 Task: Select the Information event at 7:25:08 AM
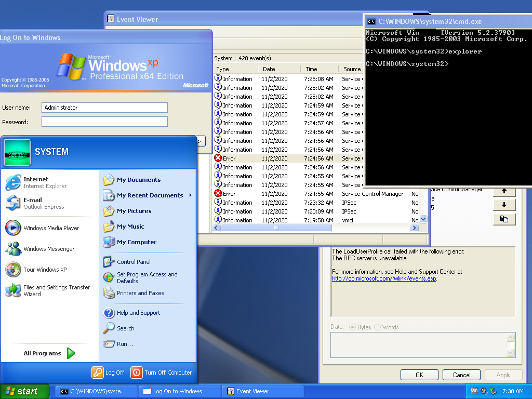pos(288,79)
